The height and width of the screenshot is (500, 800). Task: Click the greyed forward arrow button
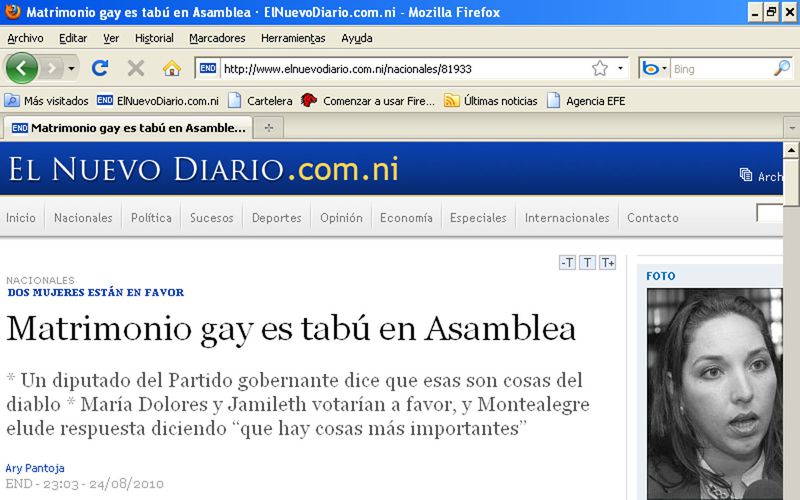[x=51, y=68]
